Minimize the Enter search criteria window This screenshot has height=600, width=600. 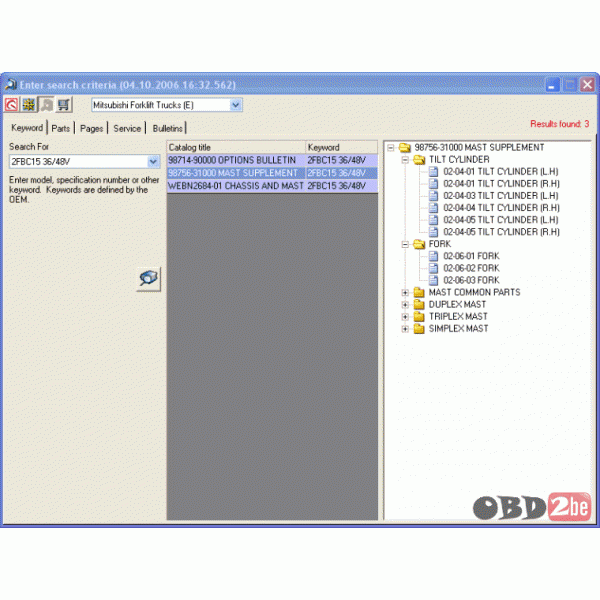[552, 85]
